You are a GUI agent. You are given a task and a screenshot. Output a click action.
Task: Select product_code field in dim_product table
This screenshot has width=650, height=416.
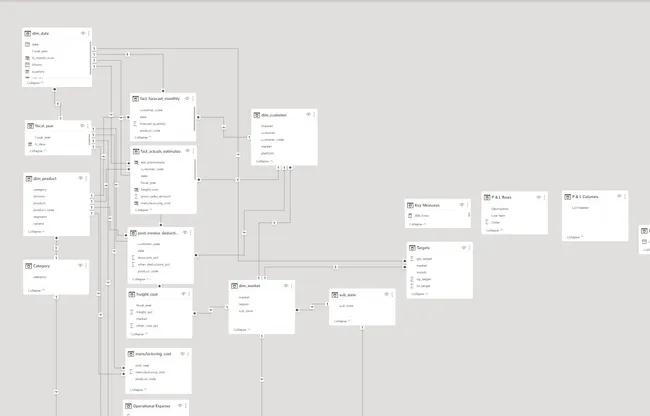44,210
